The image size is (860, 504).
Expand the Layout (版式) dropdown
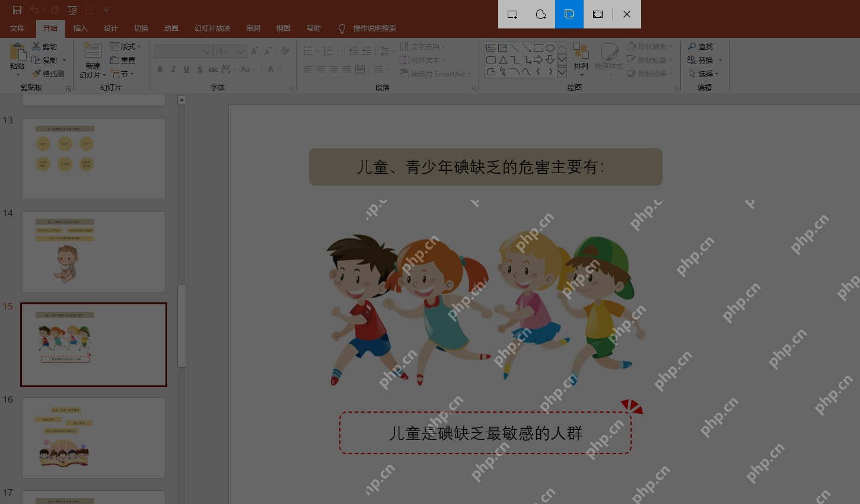126,46
